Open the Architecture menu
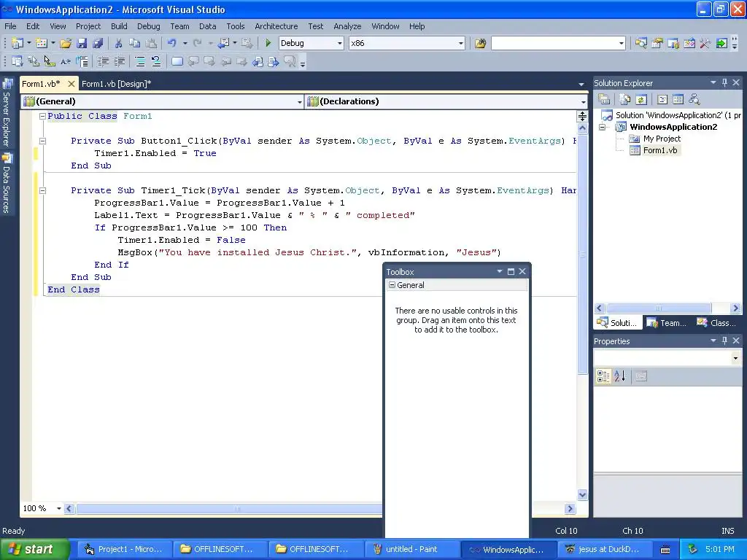 pos(276,26)
